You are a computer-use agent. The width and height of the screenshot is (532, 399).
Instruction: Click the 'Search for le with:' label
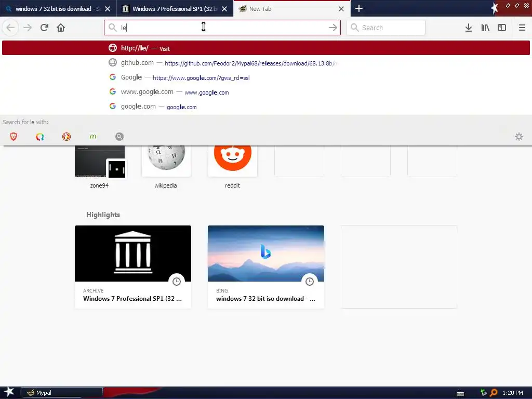tap(25, 122)
